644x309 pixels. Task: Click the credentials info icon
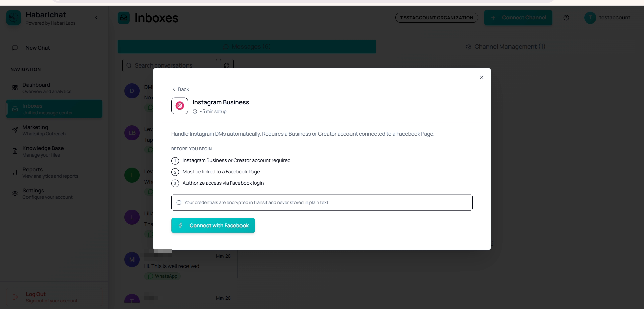pyautogui.click(x=179, y=203)
